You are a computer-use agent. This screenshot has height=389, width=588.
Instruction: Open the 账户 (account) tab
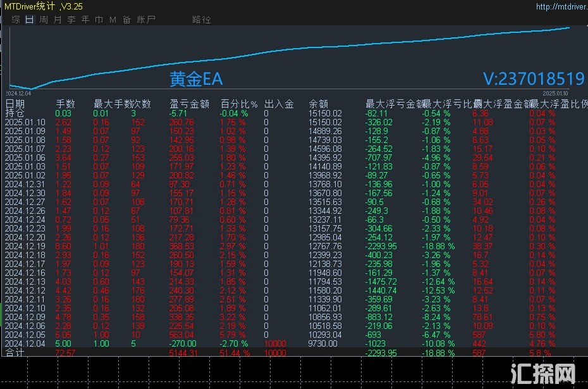[x=146, y=20]
